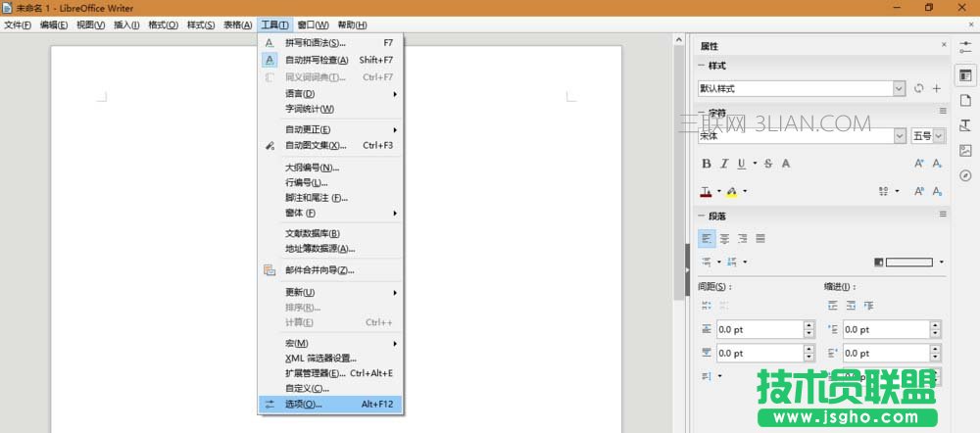The image size is (980, 433).
Task: Open the 插入(I) menu
Action: coord(126,25)
